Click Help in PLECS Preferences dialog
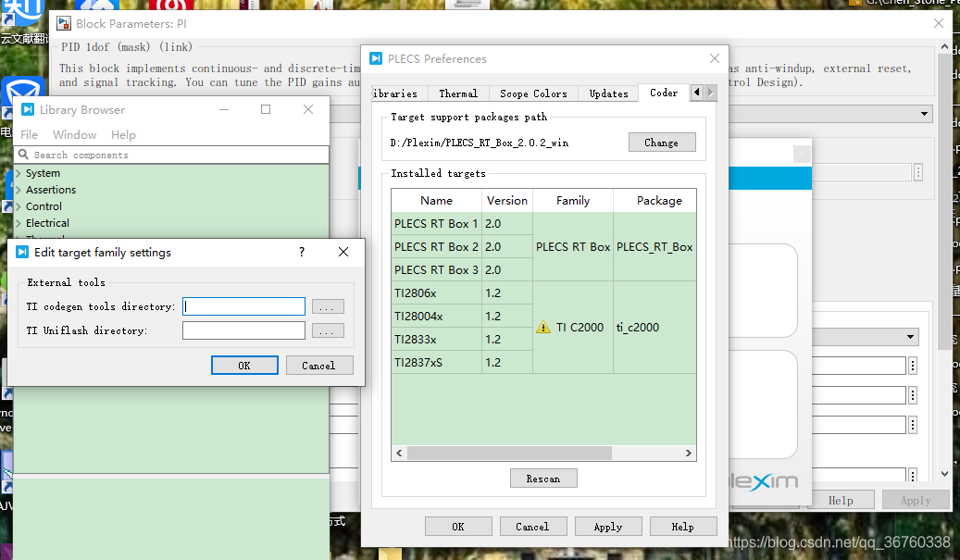This screenshot has height=560, width=960. [682, 527]
